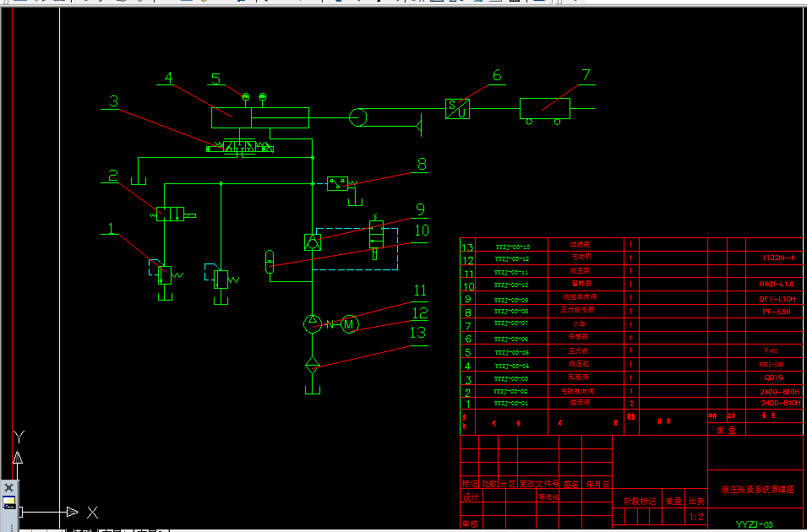Screen dimensions: 807x532
Task: Select the 标记 title block cell
Action: coord(469,484)
